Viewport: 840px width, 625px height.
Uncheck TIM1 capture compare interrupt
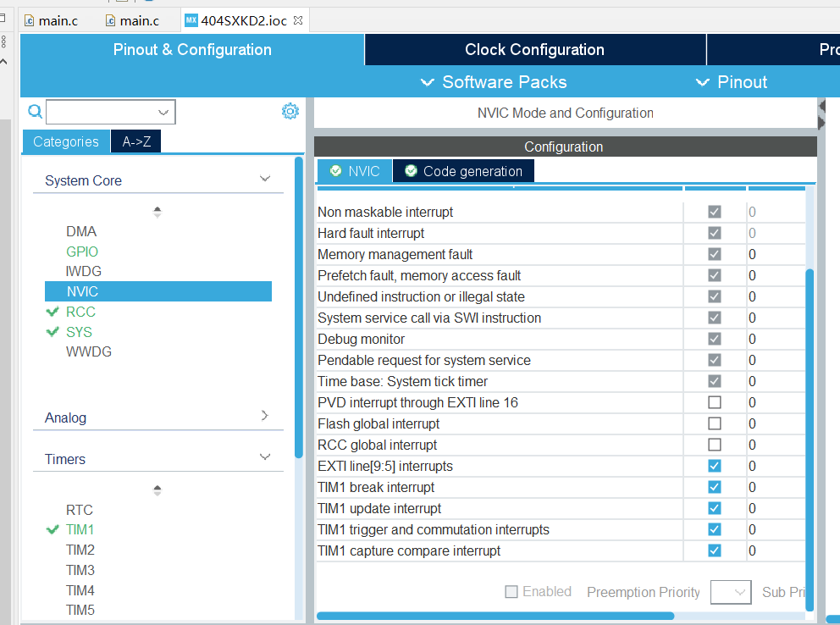tap(714, 550)
